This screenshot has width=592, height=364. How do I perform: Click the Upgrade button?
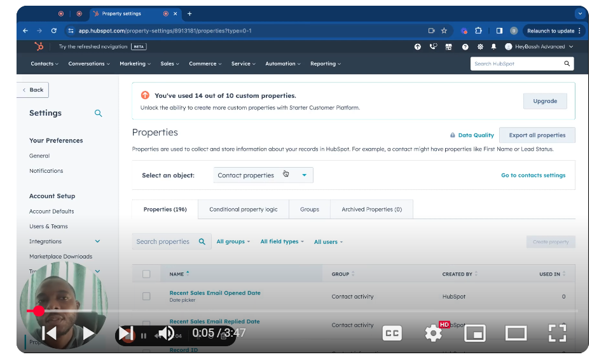tap(545, 101)
